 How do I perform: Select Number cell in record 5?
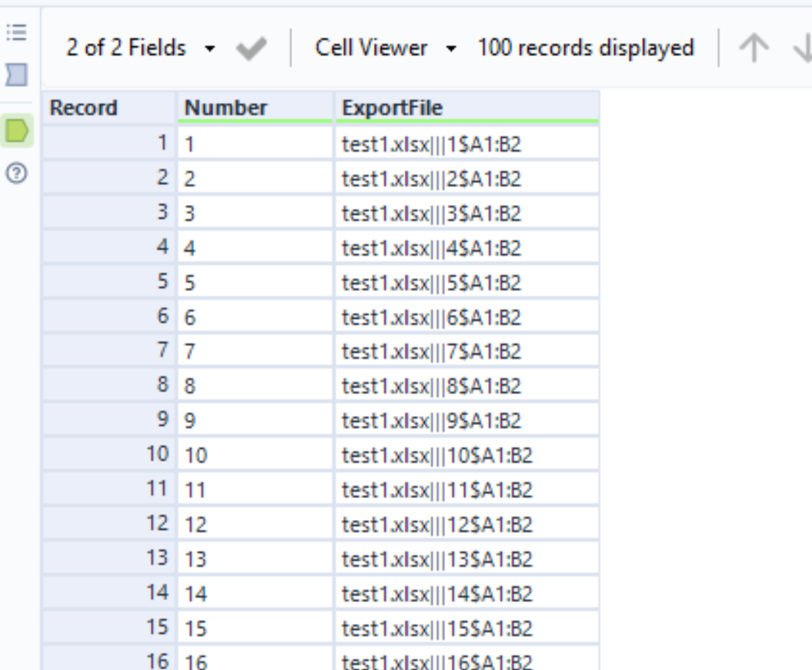[x=256, y=283]
